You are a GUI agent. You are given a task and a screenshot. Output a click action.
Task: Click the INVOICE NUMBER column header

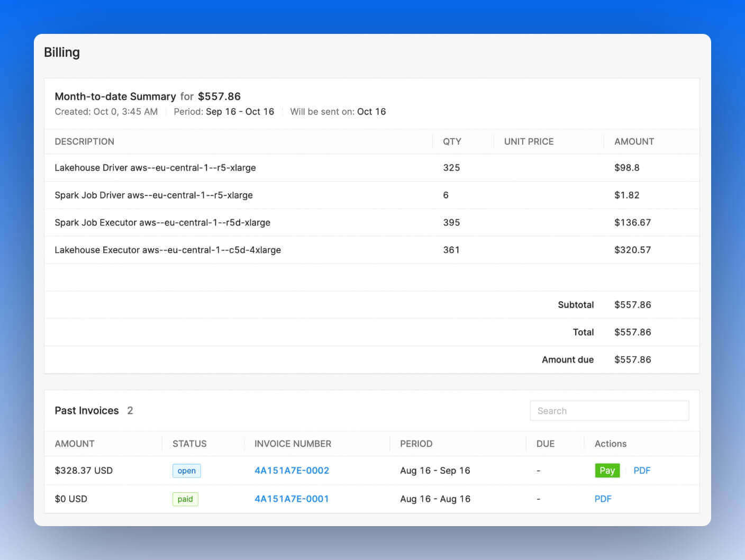click(293, 444)
